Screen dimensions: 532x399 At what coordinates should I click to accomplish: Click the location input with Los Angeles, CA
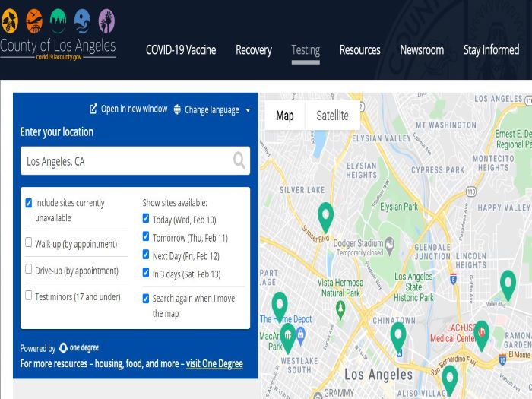coord(135,161)
